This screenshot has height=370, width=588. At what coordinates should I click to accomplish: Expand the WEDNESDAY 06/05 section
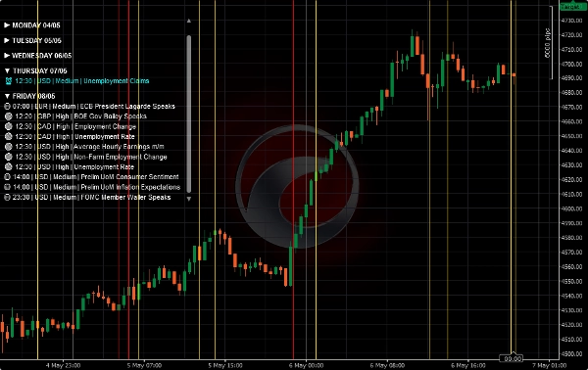(7, 56)
